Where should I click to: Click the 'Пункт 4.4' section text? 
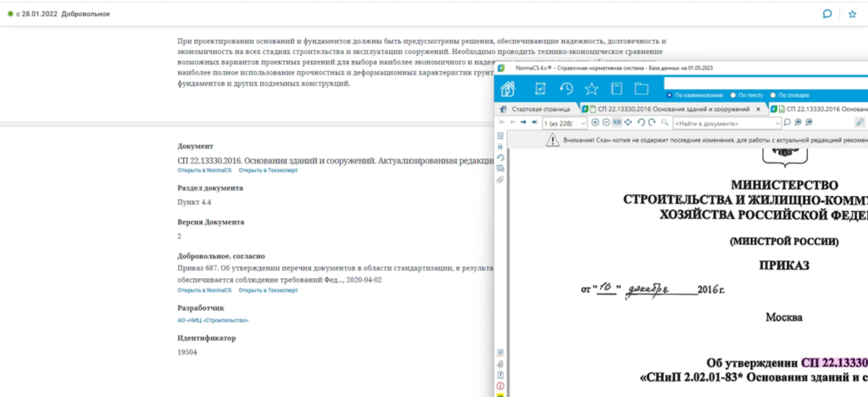pos(194,202)
